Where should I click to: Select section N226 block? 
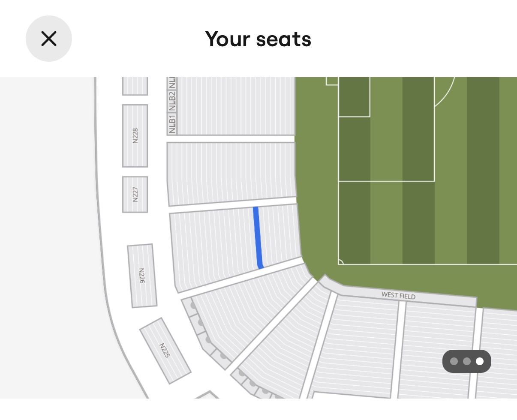(x=142, y=276)
